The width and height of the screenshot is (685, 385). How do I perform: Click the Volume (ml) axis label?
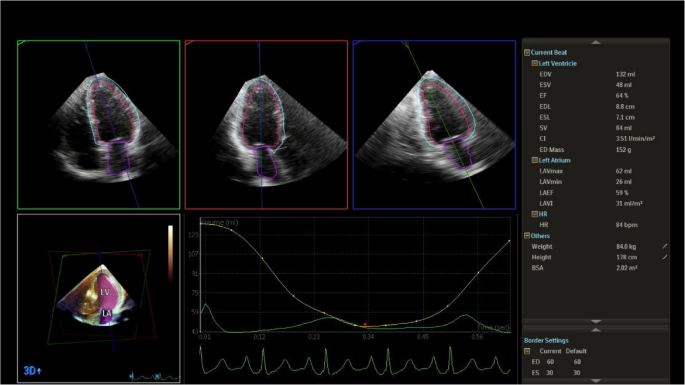(219, 223)
